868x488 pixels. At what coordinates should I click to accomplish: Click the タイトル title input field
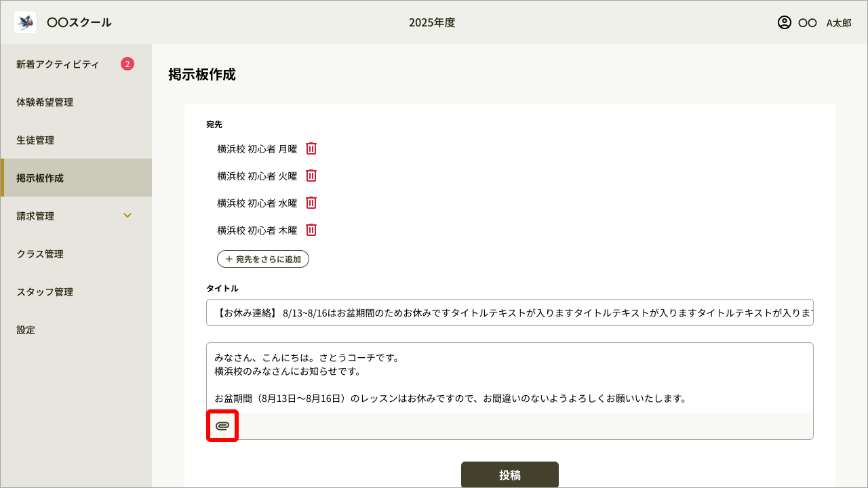[509, 312]
